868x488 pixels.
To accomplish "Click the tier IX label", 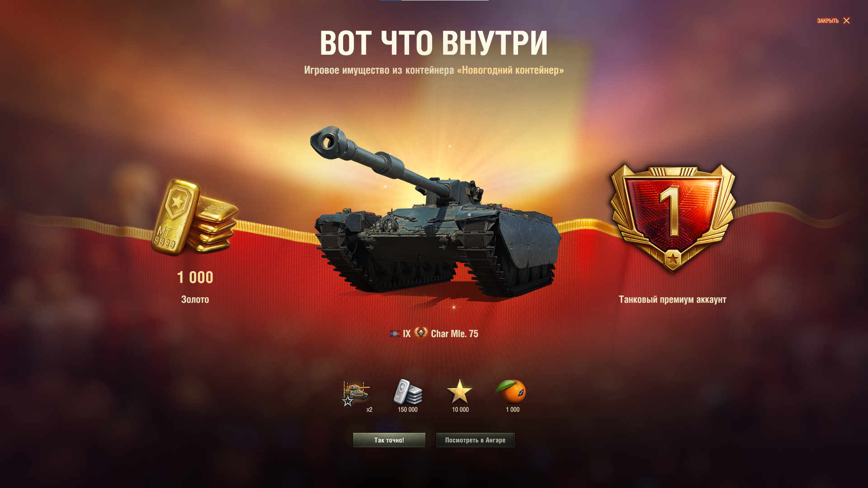I will (407, 334).
